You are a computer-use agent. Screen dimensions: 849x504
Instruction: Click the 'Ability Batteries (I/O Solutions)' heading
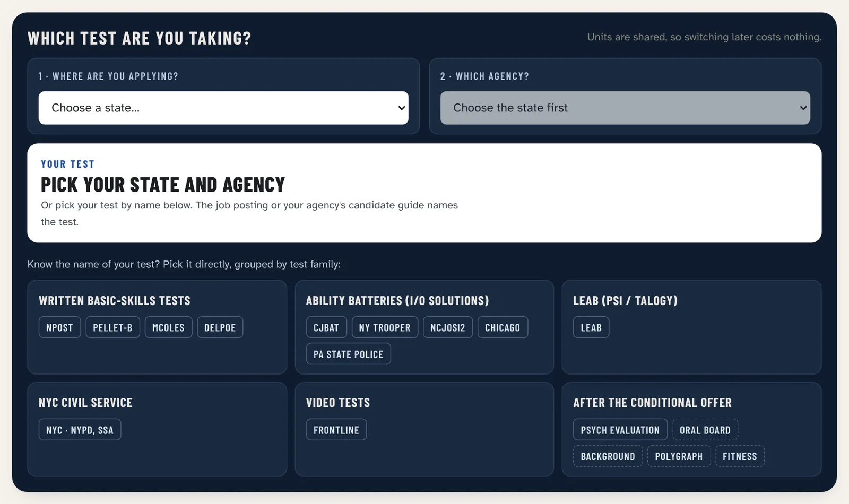tap(397, 301)
